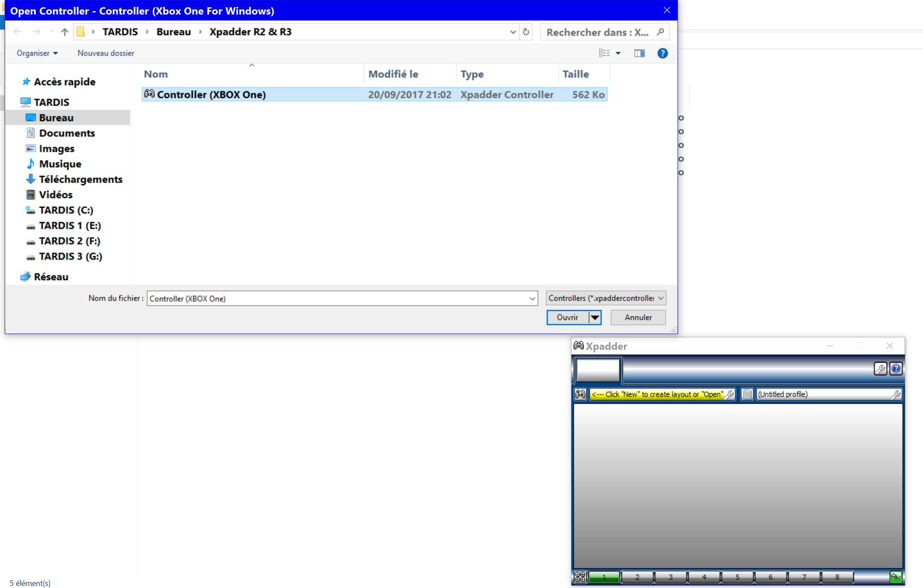Sort files by Nom column header
923x588 pixels.
tap(252, 74)
